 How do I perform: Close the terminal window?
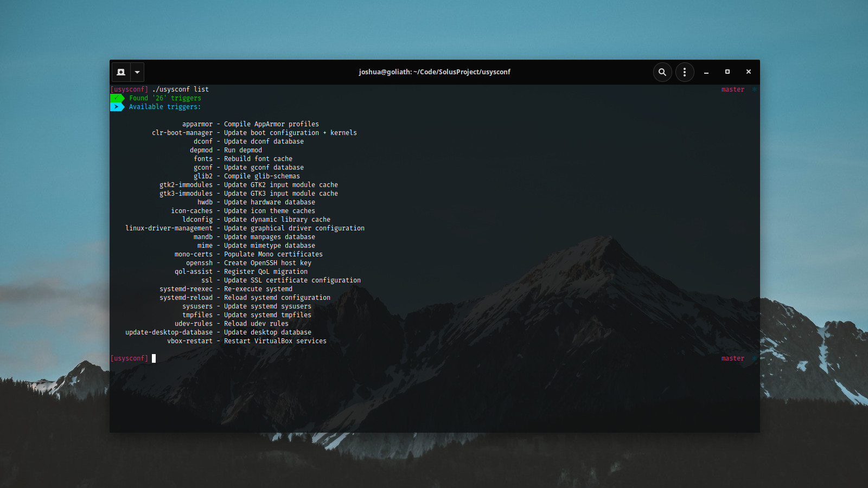(749, 72)
